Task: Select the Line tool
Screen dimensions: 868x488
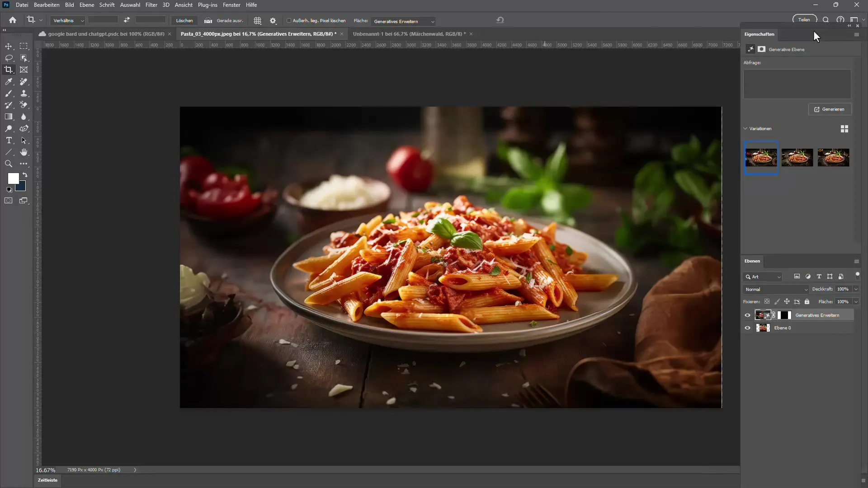Action: click(9, 152)
